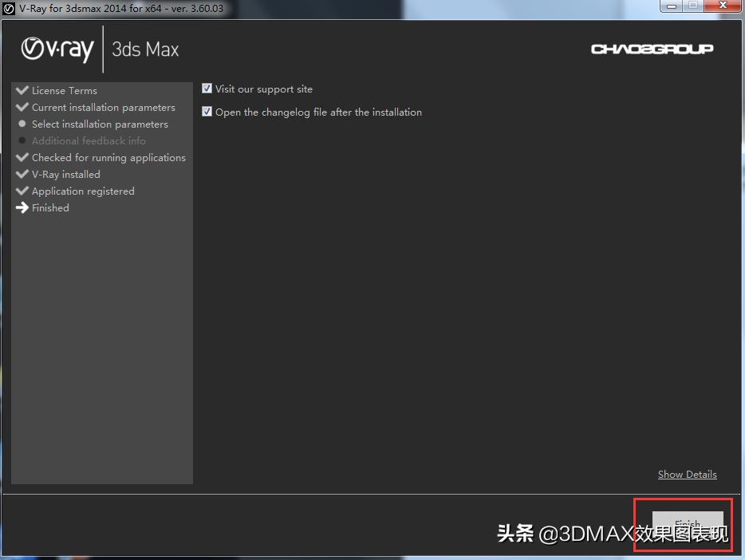Select the Finished step
This screenshot has width=745, height=560.
[50, 207]
